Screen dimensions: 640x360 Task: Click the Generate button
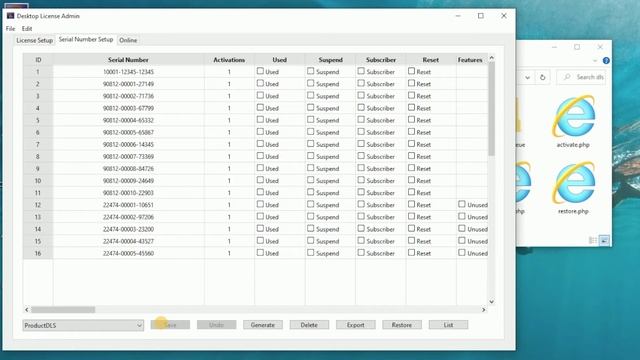(x=263, y=325)
